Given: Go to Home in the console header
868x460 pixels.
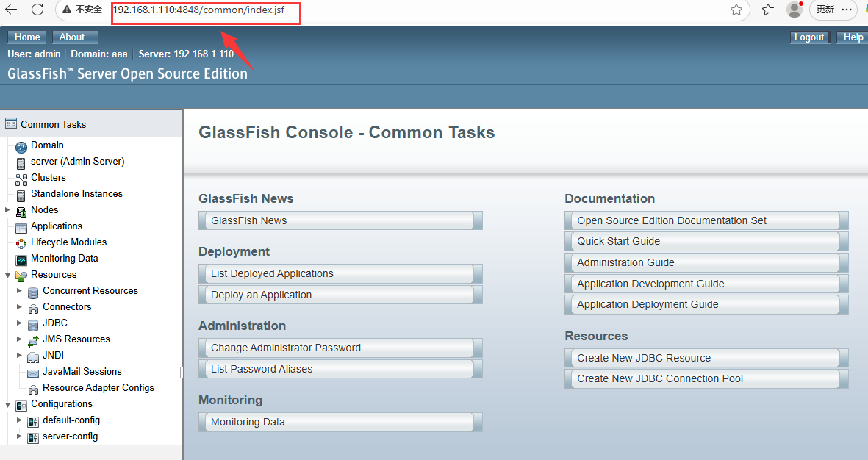Looking at the screenshot, I should pyautogui.click(x=27, y=37).
